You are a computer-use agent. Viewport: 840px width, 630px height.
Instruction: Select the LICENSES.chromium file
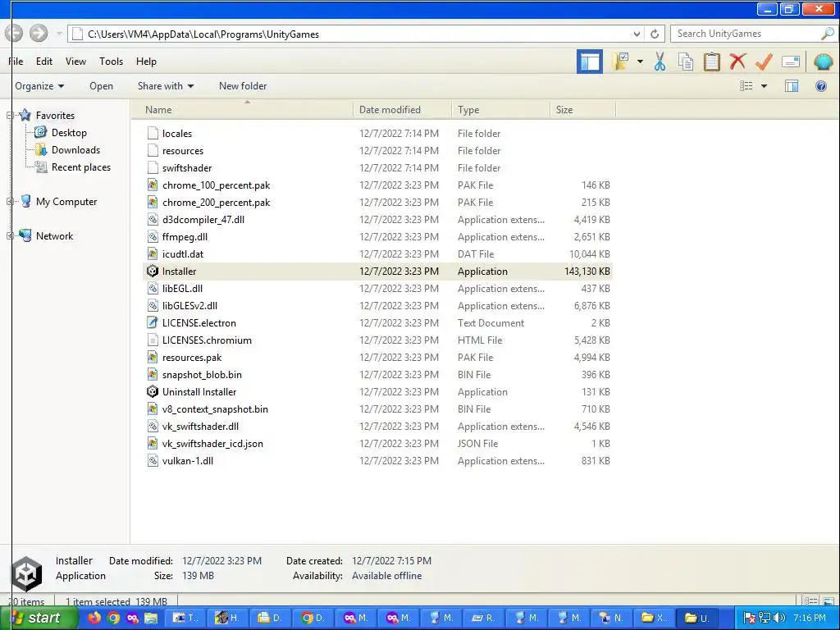(207, 340)
